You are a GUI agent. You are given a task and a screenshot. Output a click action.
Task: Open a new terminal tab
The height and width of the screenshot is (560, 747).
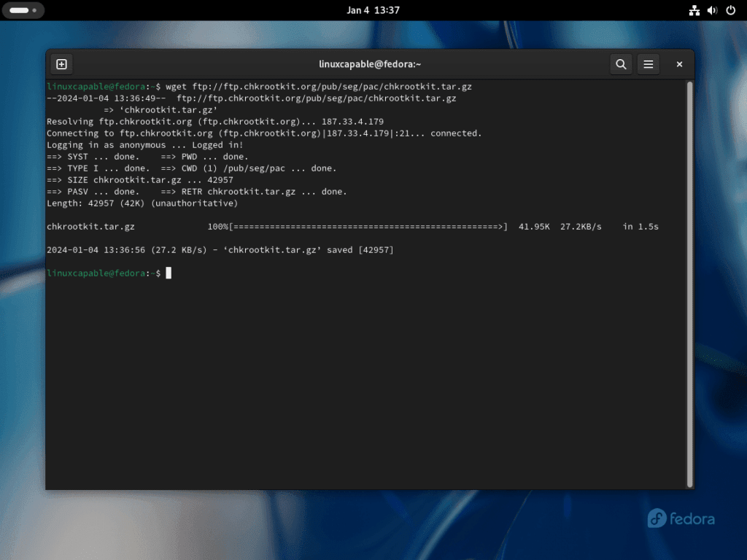pos(61,64)
